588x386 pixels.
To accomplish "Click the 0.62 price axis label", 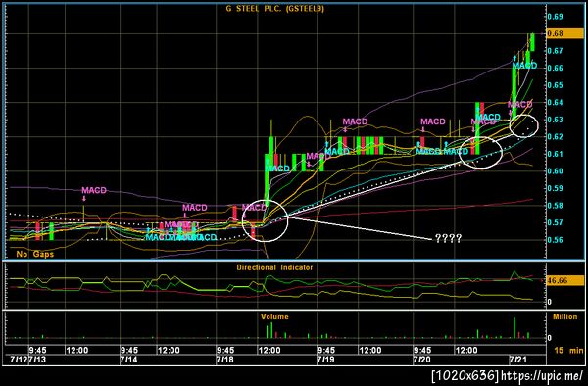I will tap(555, 137).
